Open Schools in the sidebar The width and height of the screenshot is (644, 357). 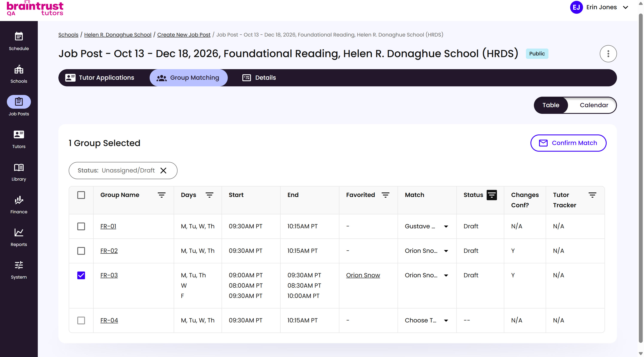click(x=19, y=74)
